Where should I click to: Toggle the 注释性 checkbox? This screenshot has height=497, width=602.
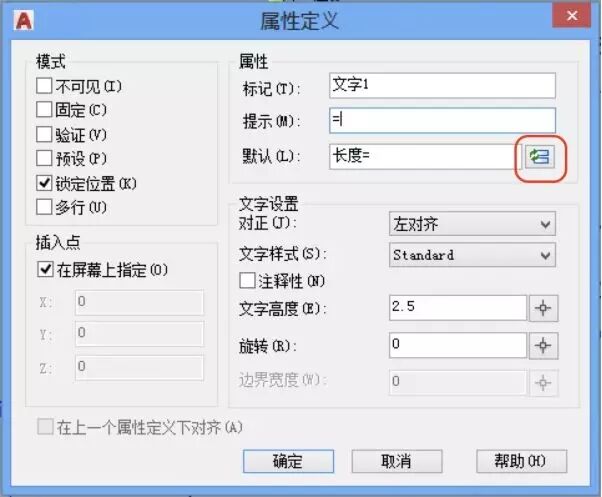tap(247, 281)
